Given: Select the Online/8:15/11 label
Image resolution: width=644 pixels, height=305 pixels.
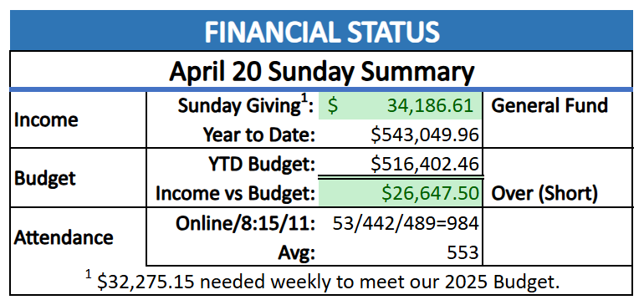Looking at the screenshot, I should [x=245, y=224].
